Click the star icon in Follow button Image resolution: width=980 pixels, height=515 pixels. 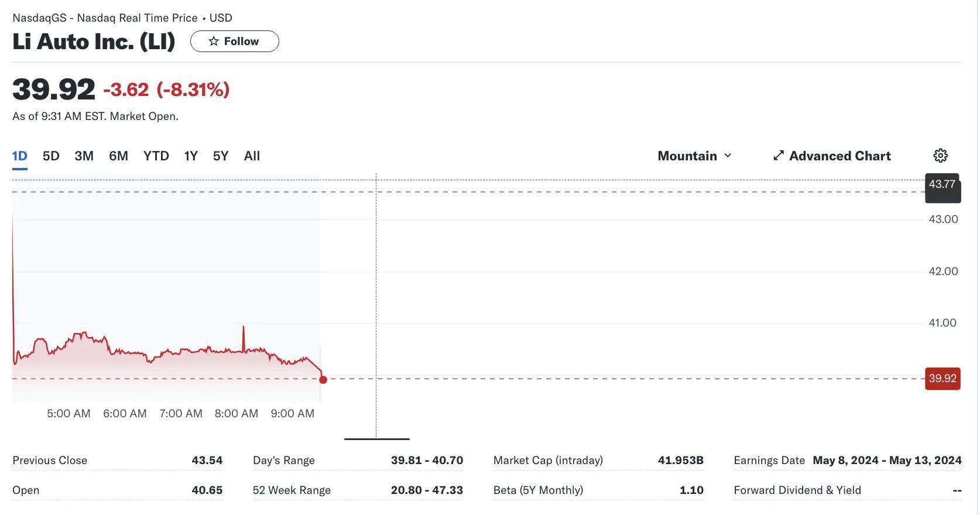click(x=214, y=42)
